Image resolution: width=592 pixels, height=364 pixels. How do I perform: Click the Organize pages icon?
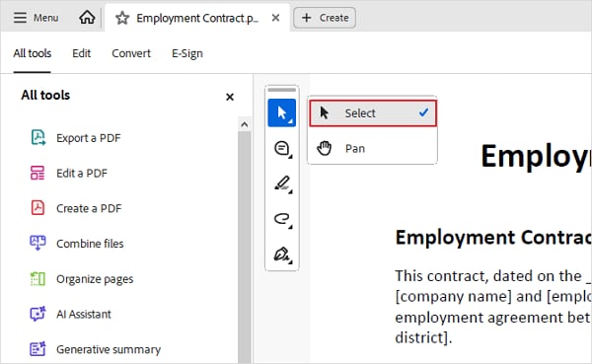37,278
